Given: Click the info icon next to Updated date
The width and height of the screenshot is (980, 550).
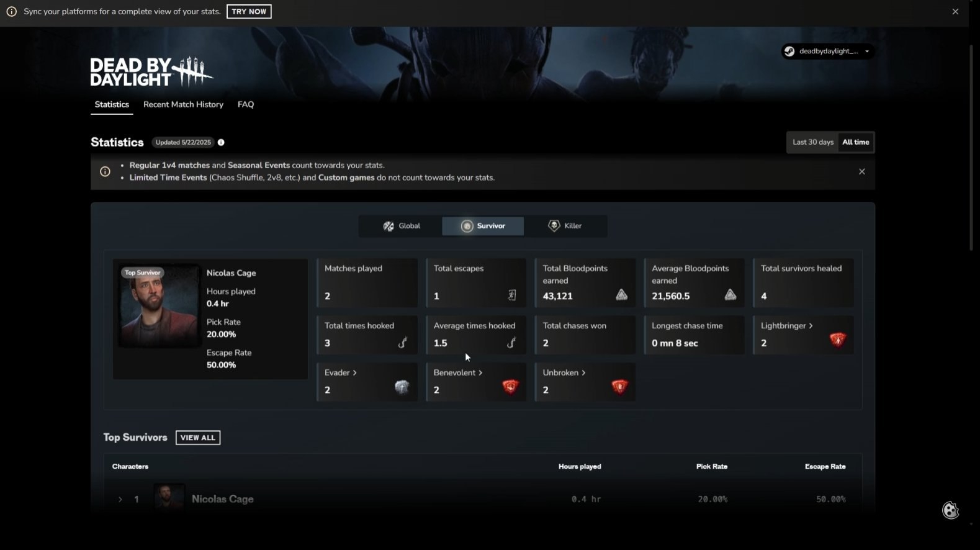Looking at the screenshot, I should 221,142.
